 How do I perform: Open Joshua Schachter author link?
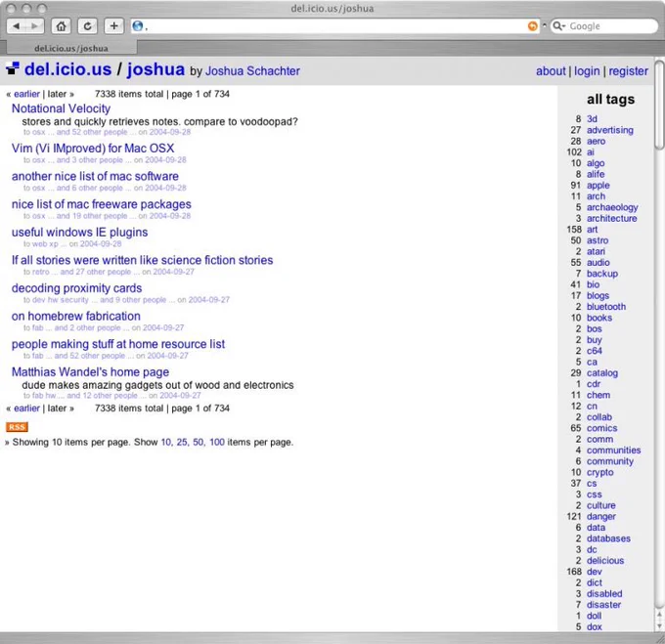[x=252, y=70]
